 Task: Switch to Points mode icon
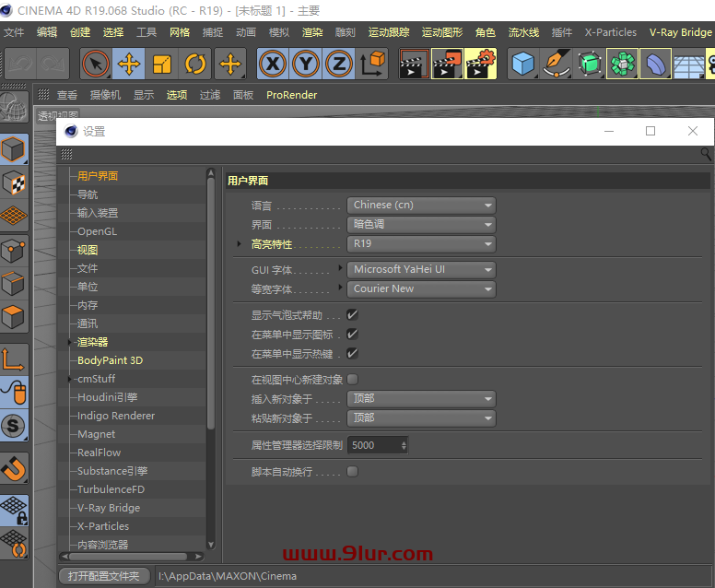click(14, 251)
